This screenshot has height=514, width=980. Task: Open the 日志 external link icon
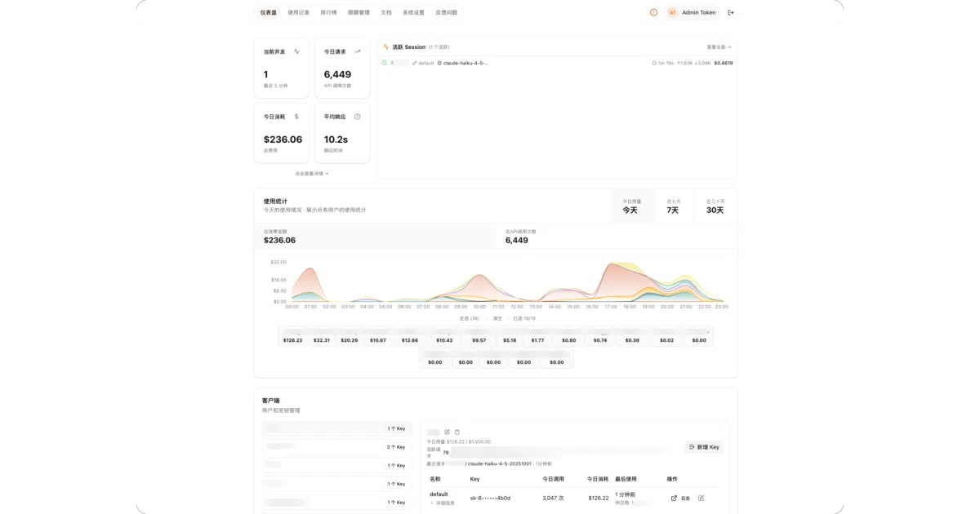tap(674, 498)
